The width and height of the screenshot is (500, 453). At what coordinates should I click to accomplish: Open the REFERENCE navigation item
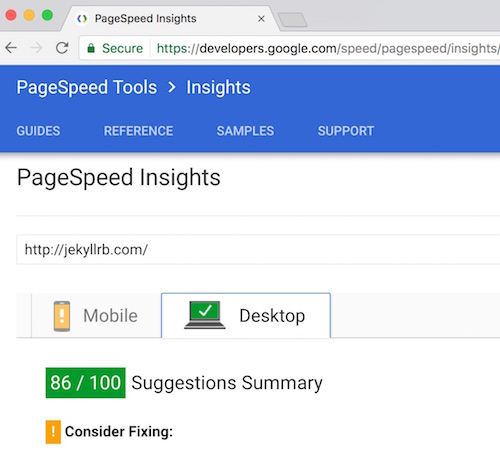(x=138, y=131)
